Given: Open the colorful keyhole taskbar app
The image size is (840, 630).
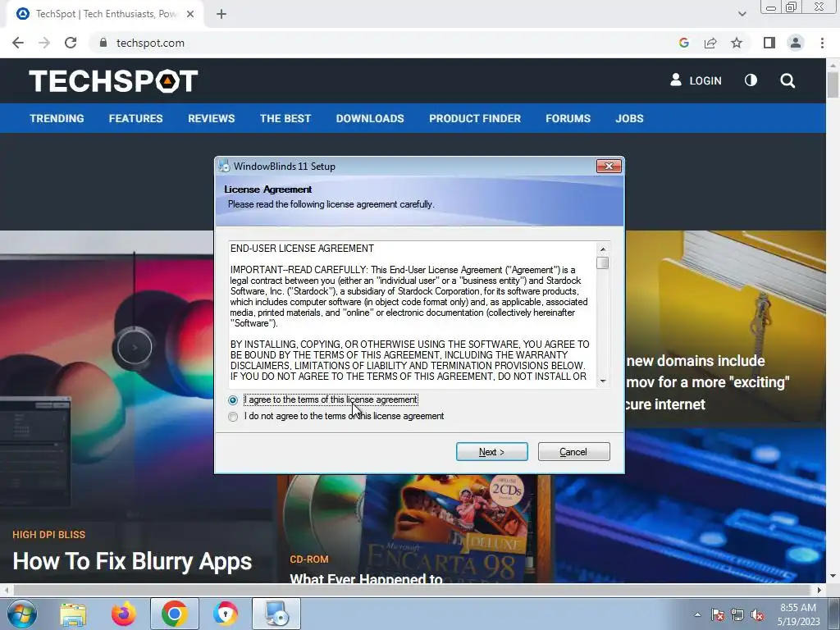Looking at the screenshot, I should [x=225, y=614].
